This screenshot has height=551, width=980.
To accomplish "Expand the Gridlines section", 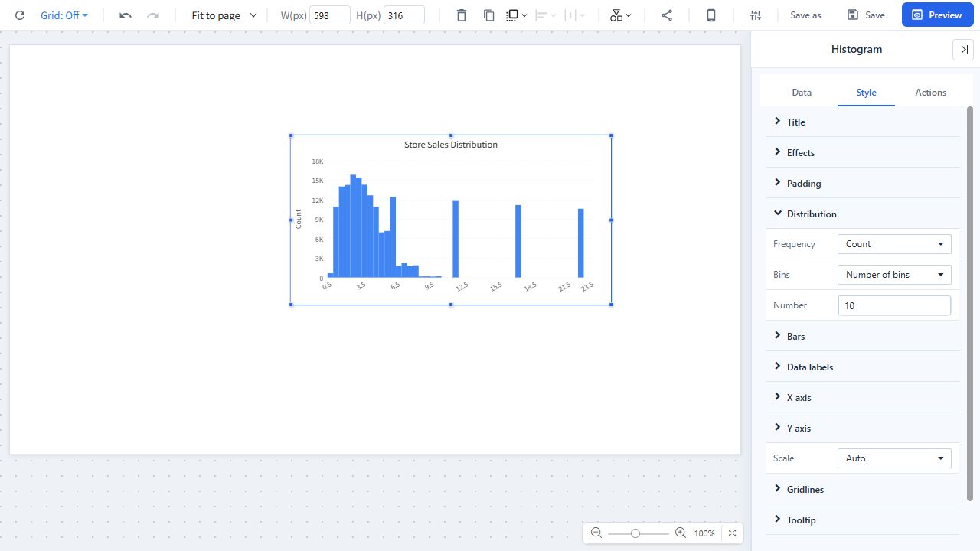I will coord(862,489).
